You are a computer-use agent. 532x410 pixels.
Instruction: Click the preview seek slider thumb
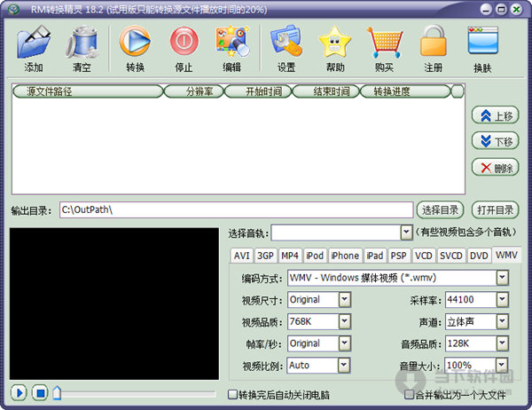[x=57, y=393]
